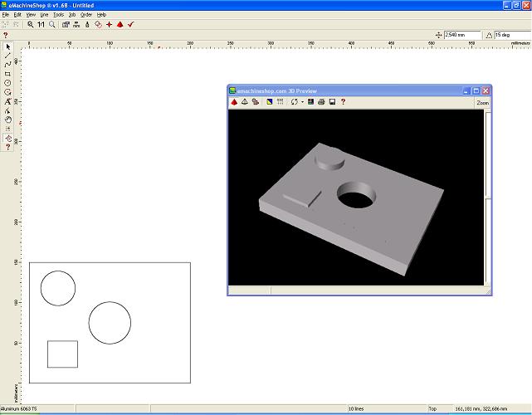Viewport: 532px width, 415px height.
Task: Open the Tools menu
Action: 58,15
